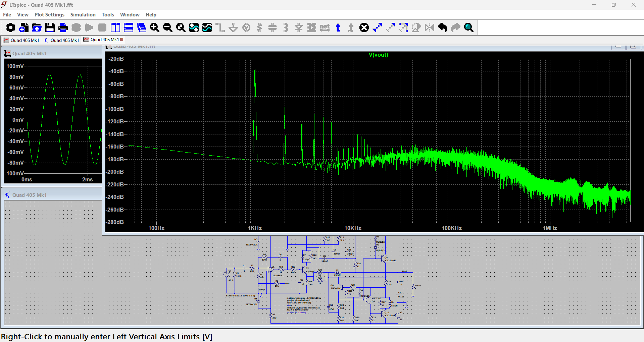The image size is (644, 342).
Task: Click the V(vout) trace label
Action: pos(378,55)
